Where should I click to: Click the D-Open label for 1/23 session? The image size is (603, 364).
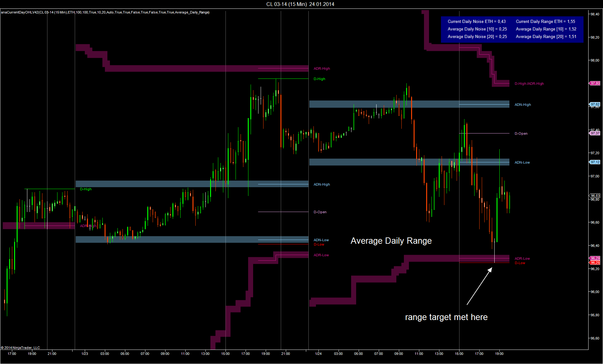coord(320,212)
